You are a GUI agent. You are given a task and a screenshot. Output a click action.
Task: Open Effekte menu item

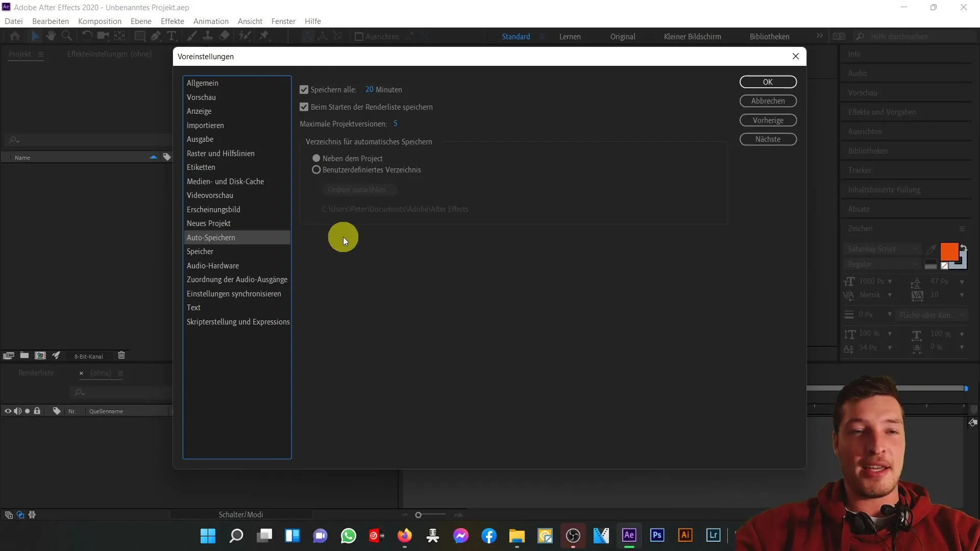click(x=173, y=21)
